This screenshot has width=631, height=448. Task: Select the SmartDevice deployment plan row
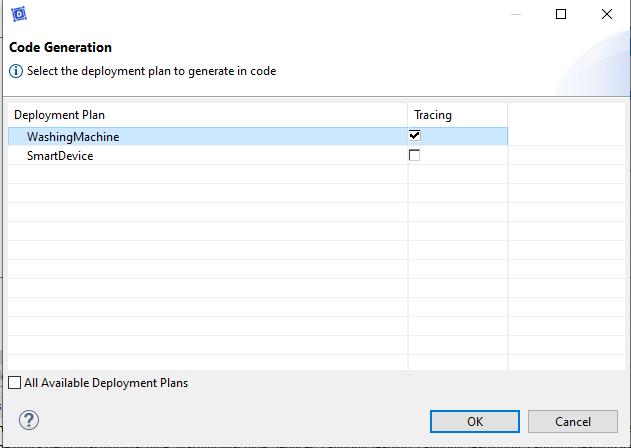pyautogui.click(x=258, y=155)
